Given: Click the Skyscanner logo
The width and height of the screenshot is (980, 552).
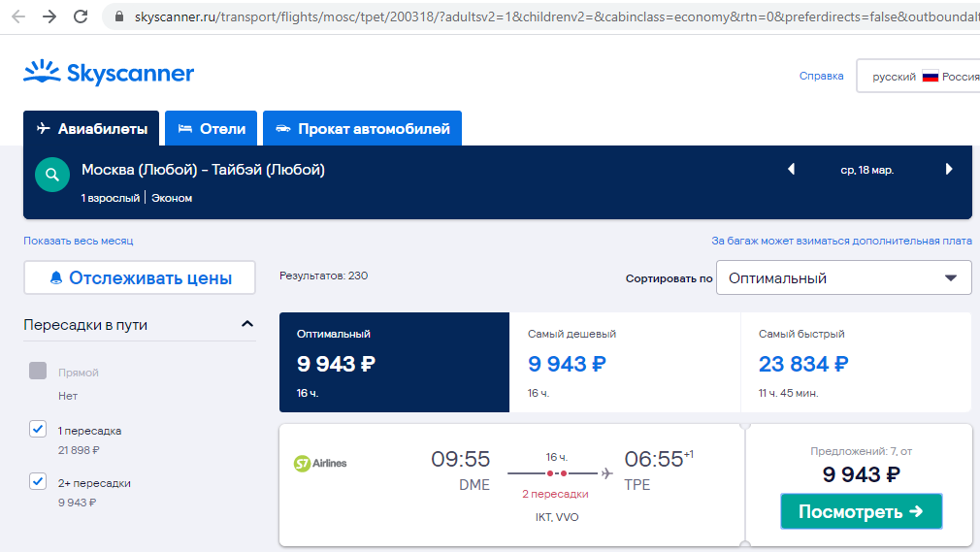Looking at the screenshot, I should point(109,74).
